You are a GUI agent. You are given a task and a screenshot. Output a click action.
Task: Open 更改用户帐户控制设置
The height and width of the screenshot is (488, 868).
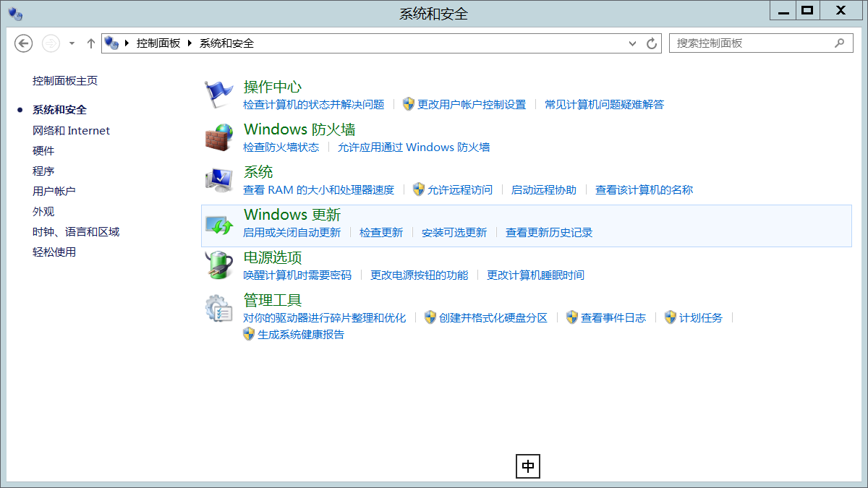click(472, 104)
